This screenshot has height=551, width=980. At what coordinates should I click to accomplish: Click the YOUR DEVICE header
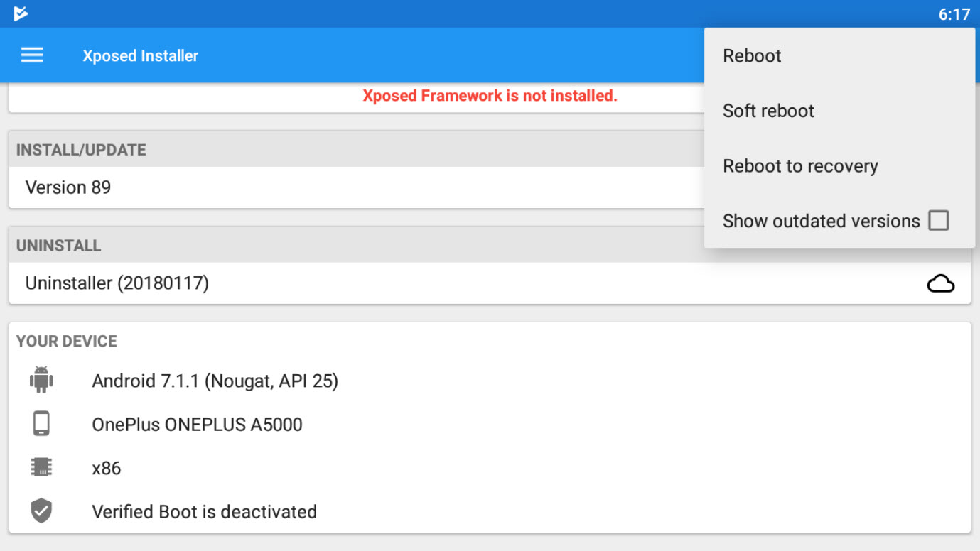point(67,341)
